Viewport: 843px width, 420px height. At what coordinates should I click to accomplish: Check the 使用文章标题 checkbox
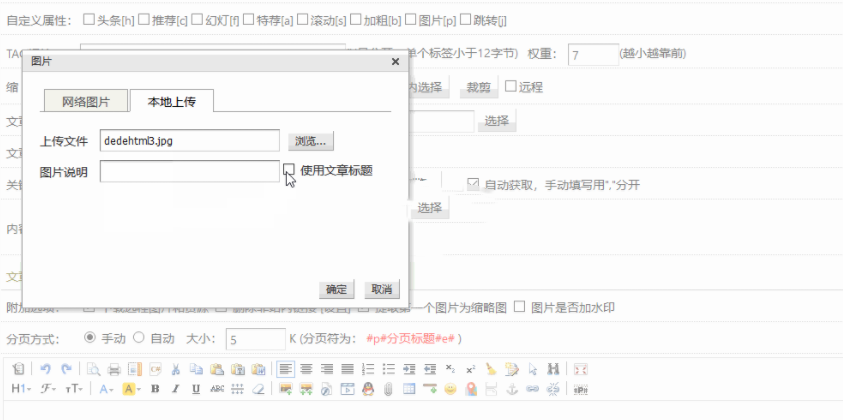[x=289, y=170]
